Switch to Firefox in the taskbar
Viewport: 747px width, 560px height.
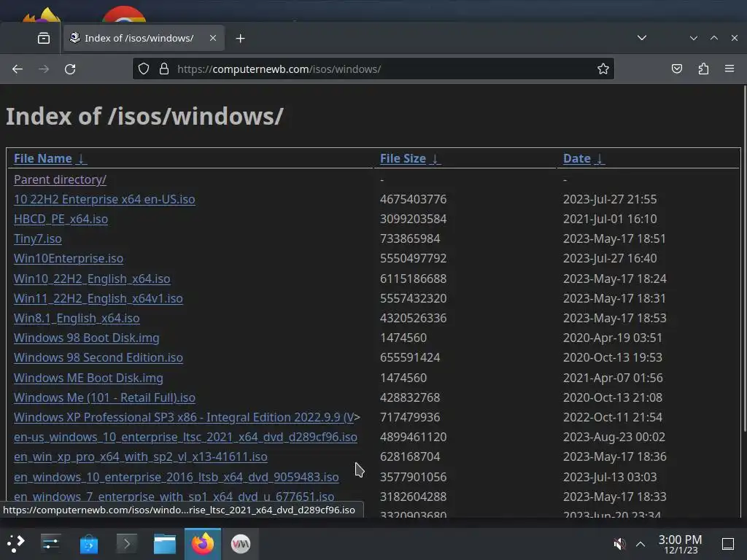click(x=203, y=543)
